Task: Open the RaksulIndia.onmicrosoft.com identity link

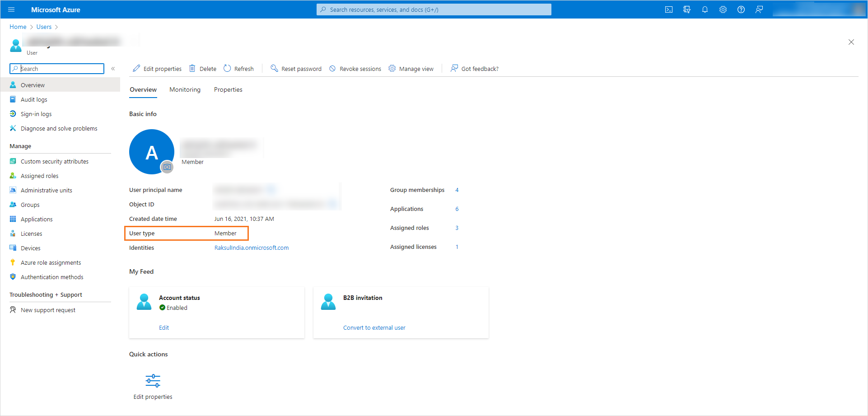Action: click(252, 248)
